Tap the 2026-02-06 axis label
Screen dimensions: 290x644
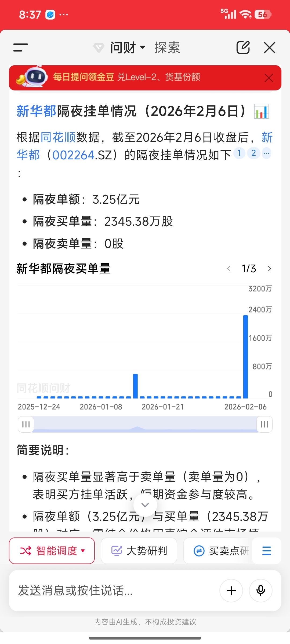click(245, 407)
